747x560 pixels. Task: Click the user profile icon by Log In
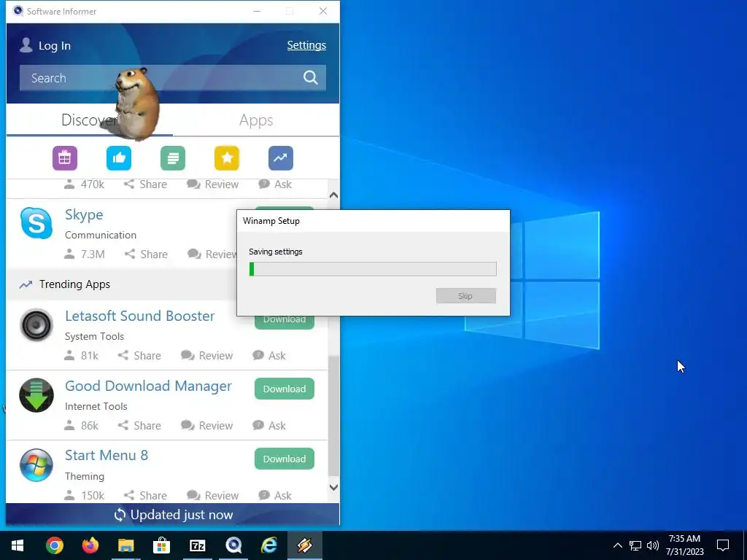[26, 45]
